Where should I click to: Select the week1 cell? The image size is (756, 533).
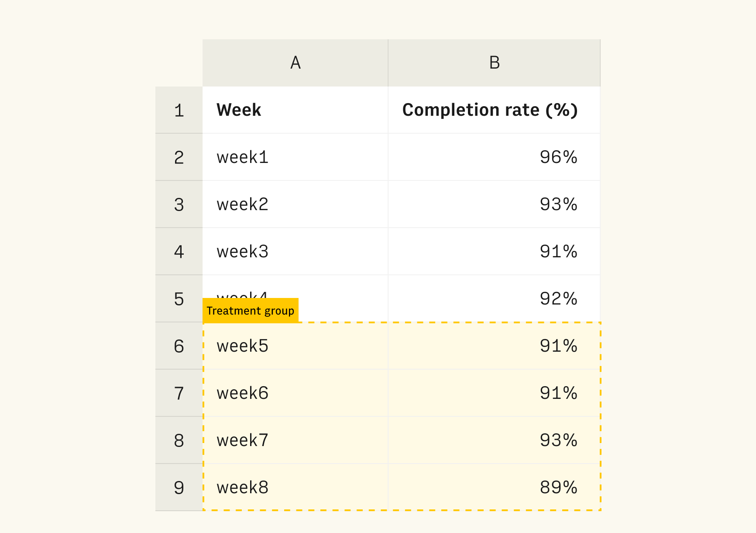coord(295,157)
